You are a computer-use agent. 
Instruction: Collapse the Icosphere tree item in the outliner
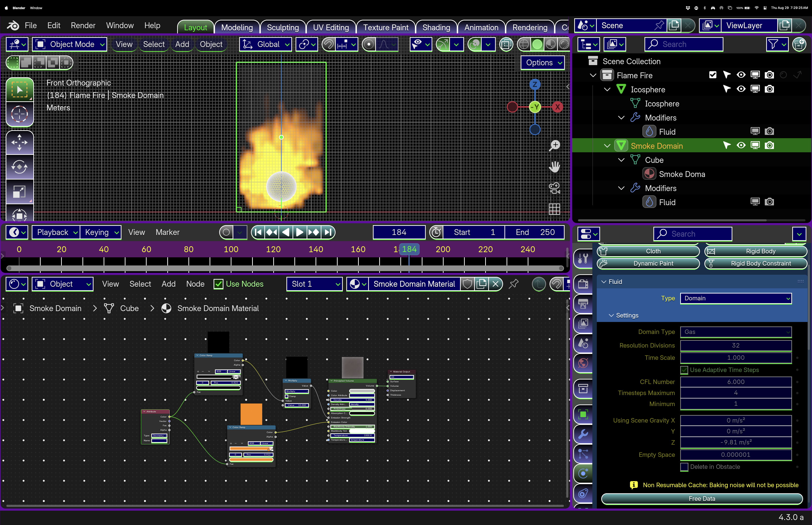[x=607, y=89]
